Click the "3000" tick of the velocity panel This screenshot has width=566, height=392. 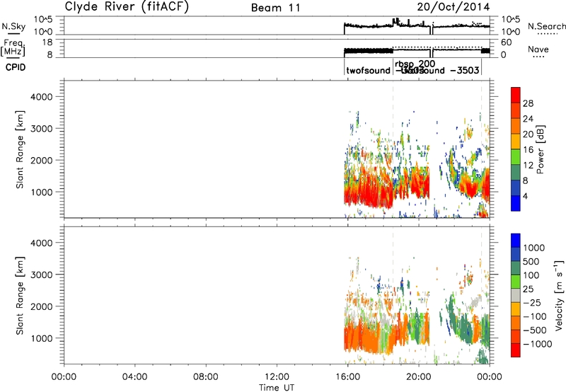click(42, 275)
